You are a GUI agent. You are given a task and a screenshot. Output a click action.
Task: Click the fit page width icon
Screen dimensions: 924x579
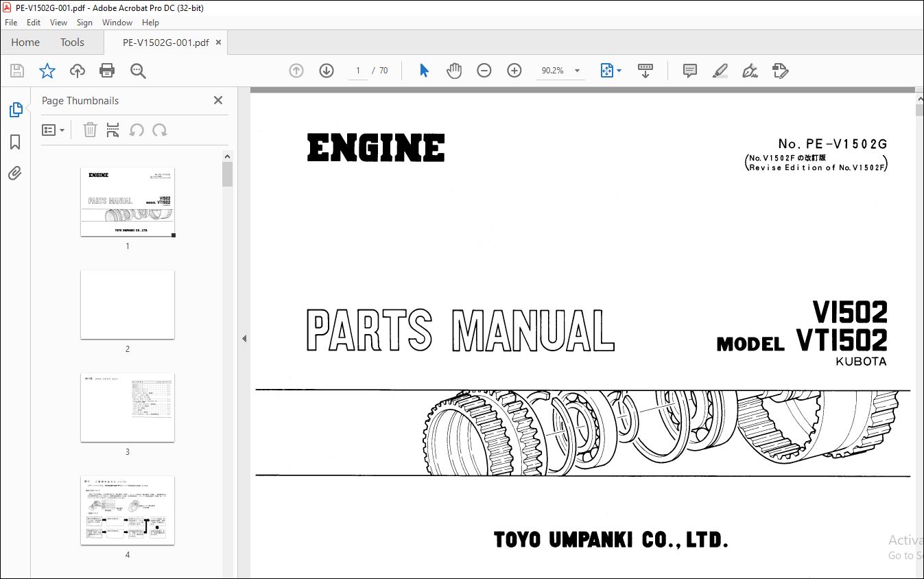[606, 71]
